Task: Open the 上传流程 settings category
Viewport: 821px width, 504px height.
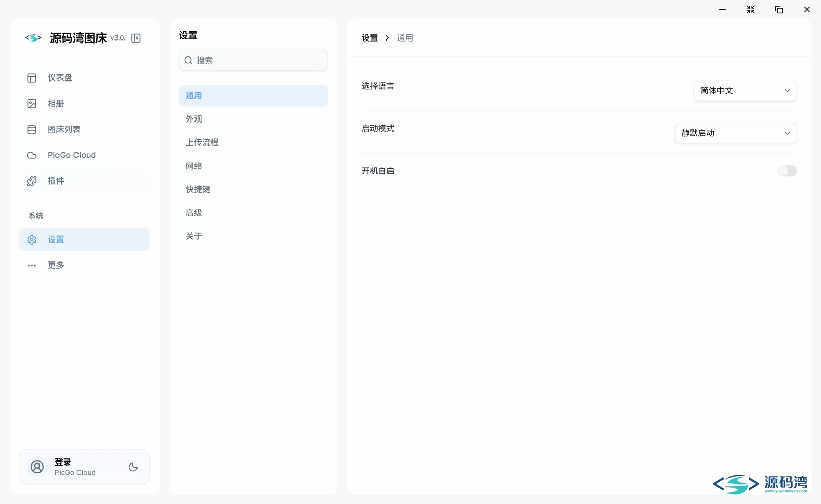Action: [253, 143]
